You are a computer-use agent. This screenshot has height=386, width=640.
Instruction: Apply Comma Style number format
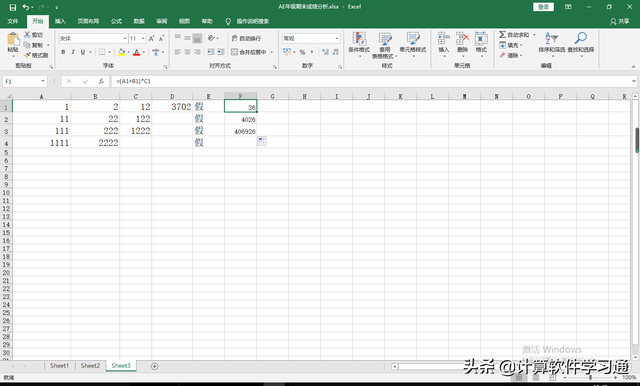point(312,52)
